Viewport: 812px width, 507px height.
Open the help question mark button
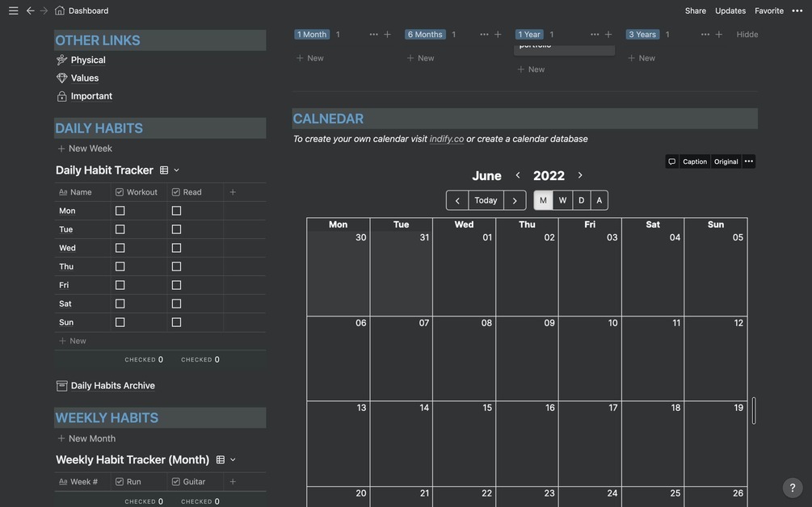coord(793,488)
